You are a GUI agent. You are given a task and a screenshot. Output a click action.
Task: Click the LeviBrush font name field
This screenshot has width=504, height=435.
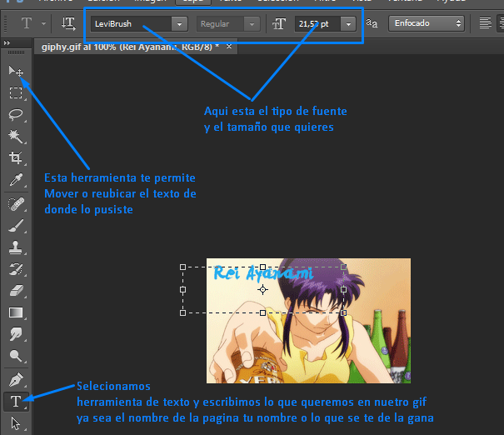click(x=132, y=24)
